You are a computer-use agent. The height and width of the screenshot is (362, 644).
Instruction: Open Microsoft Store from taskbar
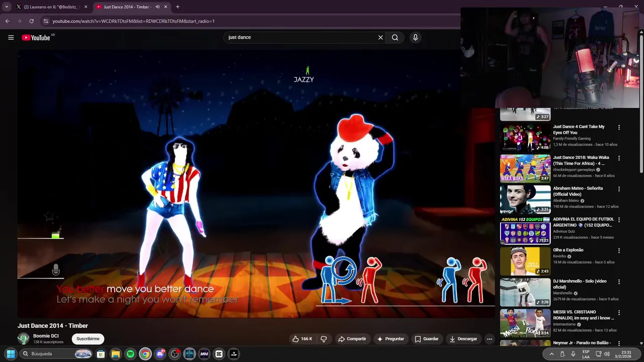tap(101, 354)
